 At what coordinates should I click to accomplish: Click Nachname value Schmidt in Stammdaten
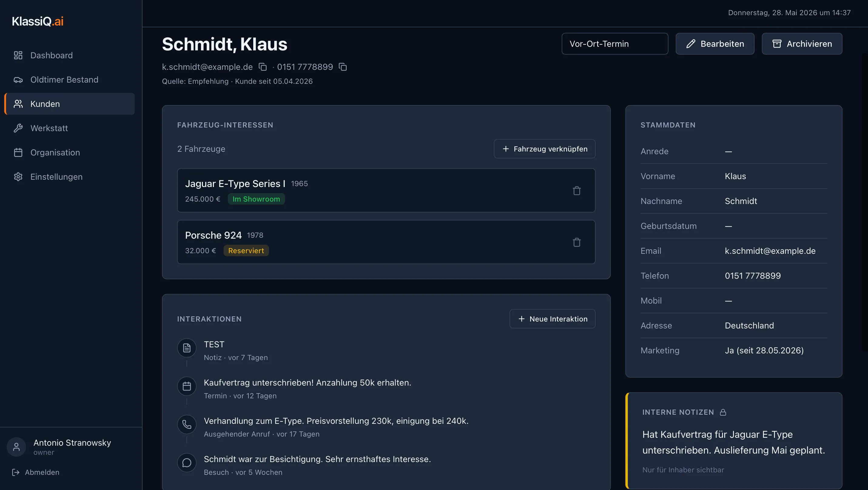(x=741, y=201)
